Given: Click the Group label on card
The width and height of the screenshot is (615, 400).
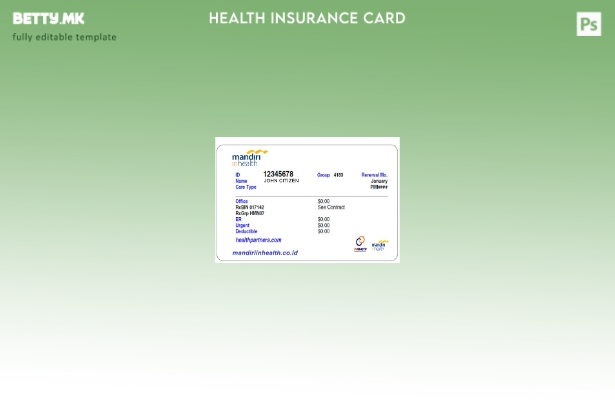Looking at the screenshot, I should 323,175.
